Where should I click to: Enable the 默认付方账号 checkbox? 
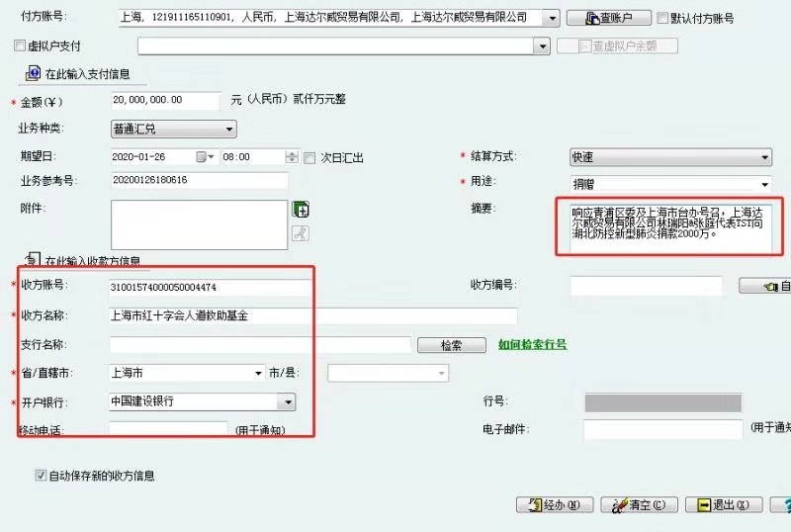click(663, 19)
